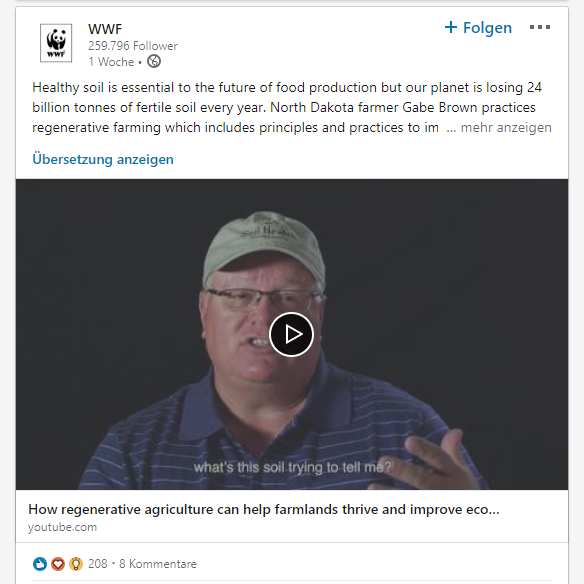Click the red heart reaction icon

(58, 564)
